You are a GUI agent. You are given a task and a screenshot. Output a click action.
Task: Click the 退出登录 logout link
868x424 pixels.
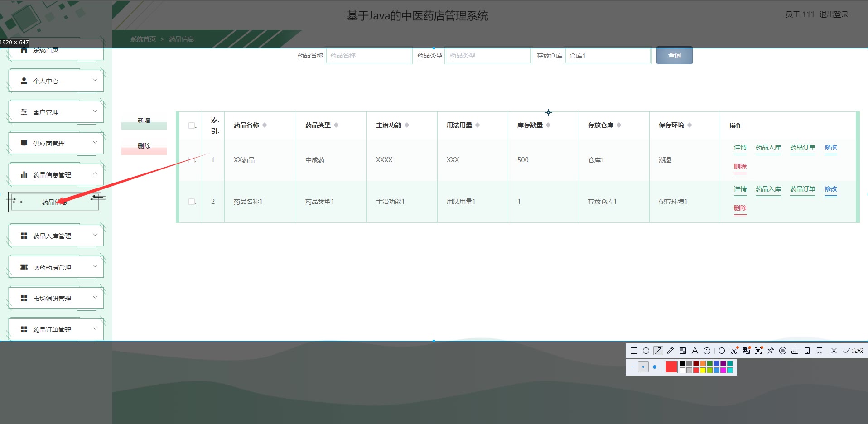834,14
